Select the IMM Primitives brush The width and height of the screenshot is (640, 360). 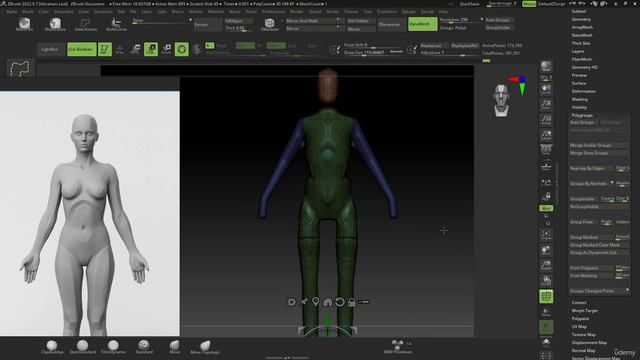pyautogui.click(x=398, y=347)
